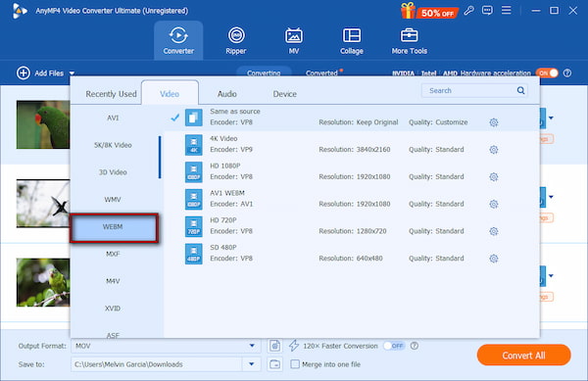Click the 50% OFF gift promotion
588x381 pixels.
click(x=429, y=11)
